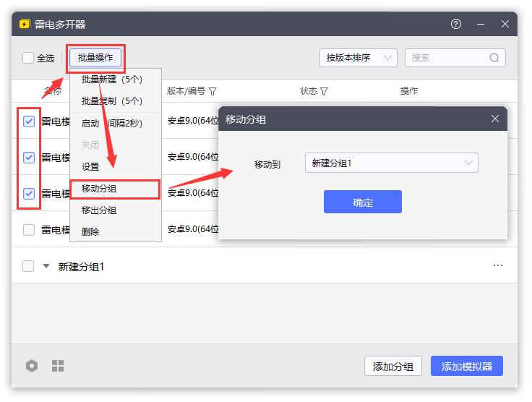Screen dimensions: 532x402
Task: Choose 启动 (间隔2秒) menu option
Action: point(116,123)
